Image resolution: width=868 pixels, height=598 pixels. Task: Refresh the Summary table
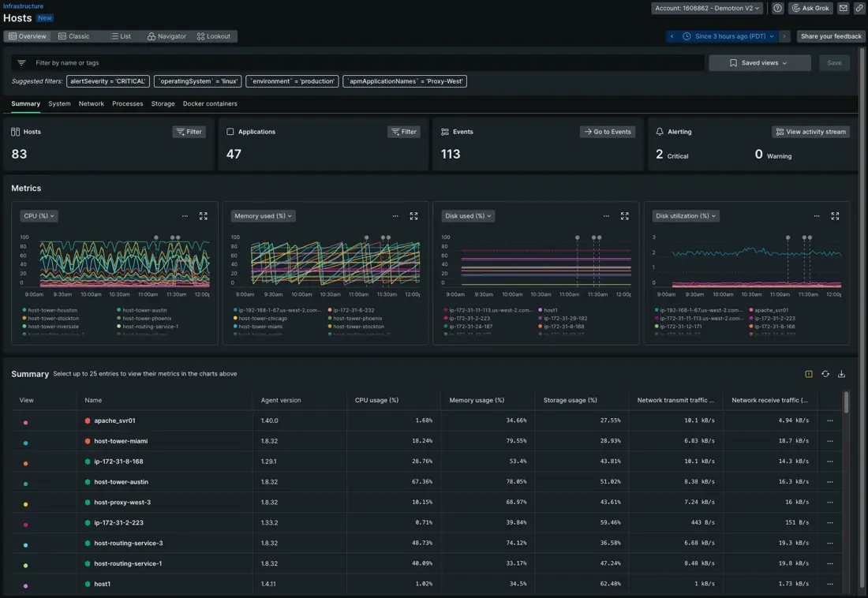click(x=825, y=374)
